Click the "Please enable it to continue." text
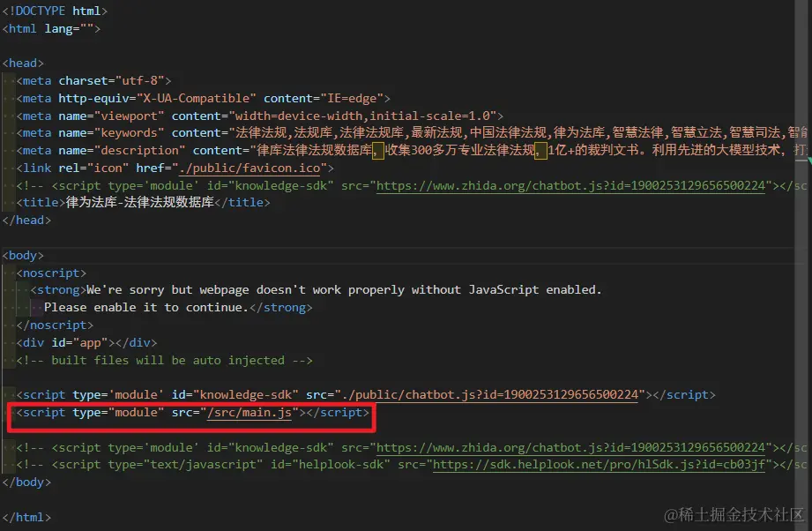Image resolution: width=812 pixels, height=531 pixels. click(146, 308)
